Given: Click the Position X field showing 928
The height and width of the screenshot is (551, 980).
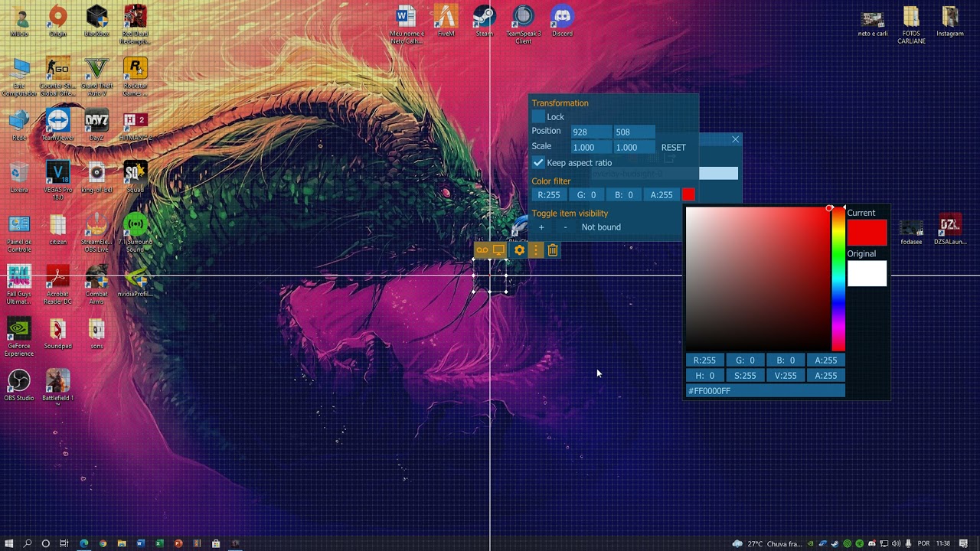Looking at the screenshot, I should pyautogui.click(x=591, y=132).
